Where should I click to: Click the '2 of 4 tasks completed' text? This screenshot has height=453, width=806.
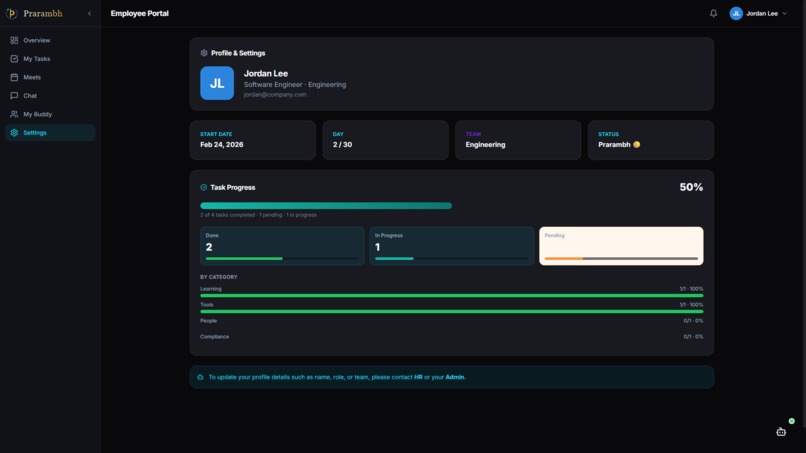click(x=228, y=215)
